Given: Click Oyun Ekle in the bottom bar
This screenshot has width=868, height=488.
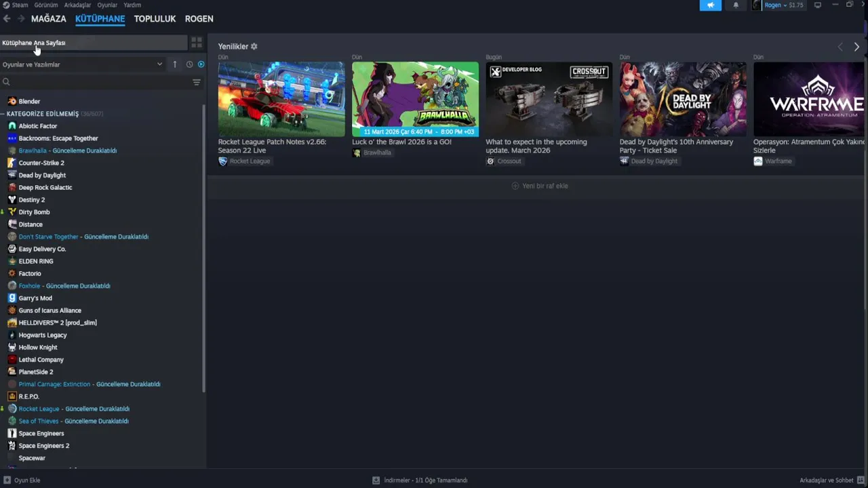Looking at the screenshot, I should click(22, 480).
